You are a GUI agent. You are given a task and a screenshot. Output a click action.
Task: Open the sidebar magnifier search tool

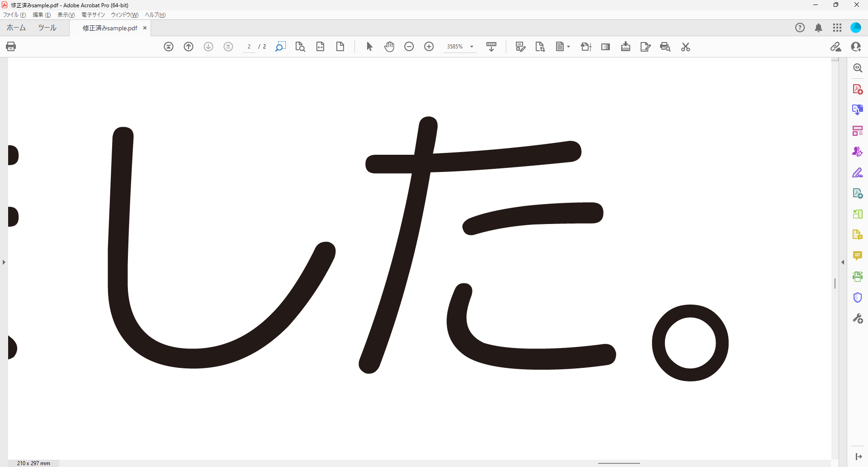(x=858, y=68)
